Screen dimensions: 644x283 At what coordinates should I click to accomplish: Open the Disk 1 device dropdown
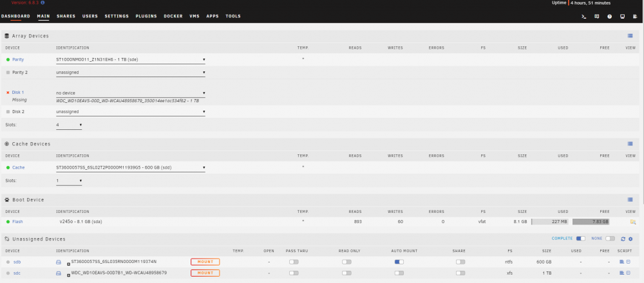tap(131, 93)
